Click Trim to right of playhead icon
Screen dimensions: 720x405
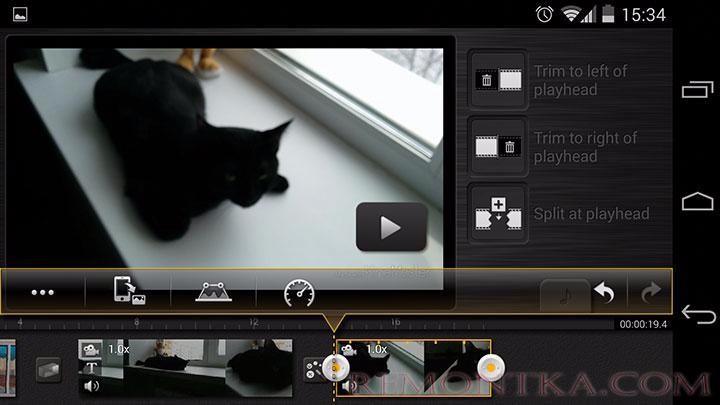click(x=499, y=147)
